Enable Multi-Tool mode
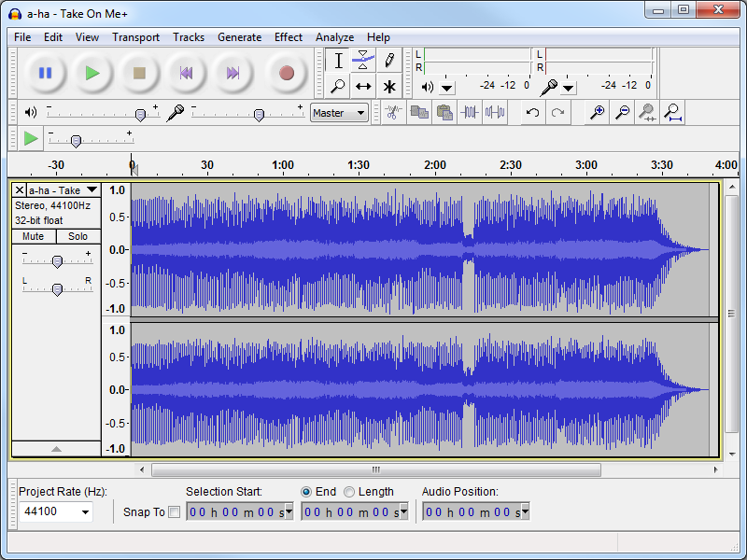The image size is (747, 560). point(388,86)
